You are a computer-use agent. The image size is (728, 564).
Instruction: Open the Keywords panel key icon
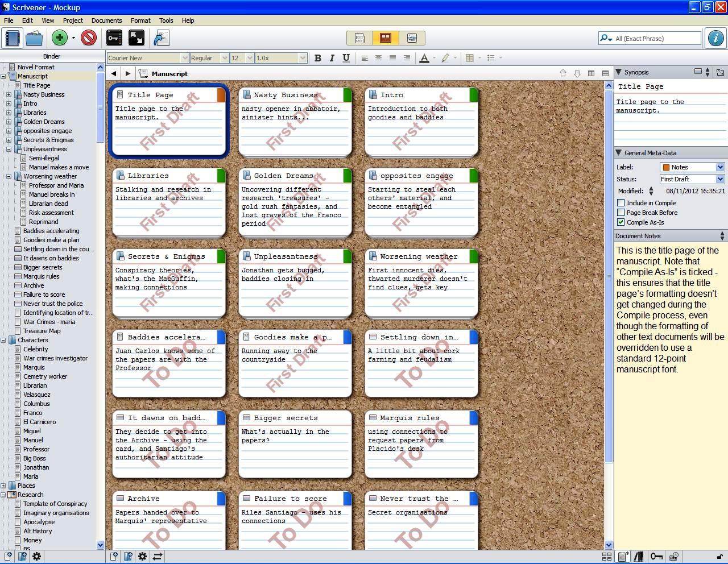[114, 38]
